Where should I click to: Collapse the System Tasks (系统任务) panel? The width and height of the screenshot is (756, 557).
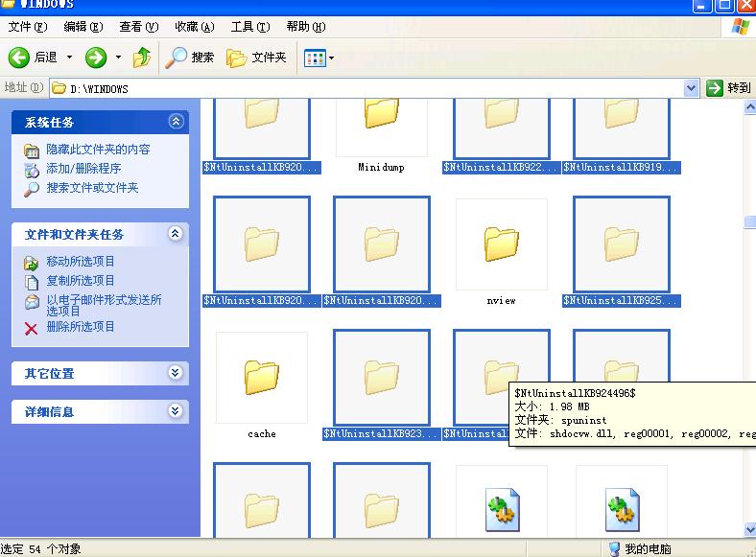click(176, 122)
